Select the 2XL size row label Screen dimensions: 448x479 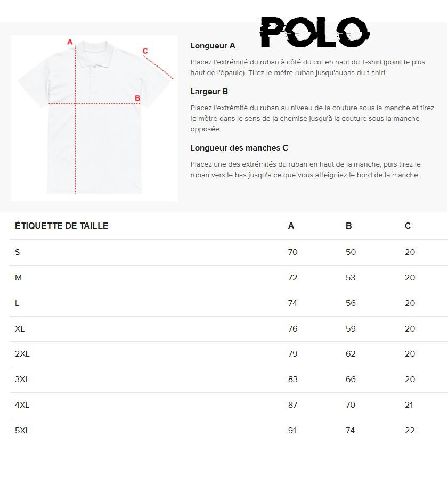22,354
